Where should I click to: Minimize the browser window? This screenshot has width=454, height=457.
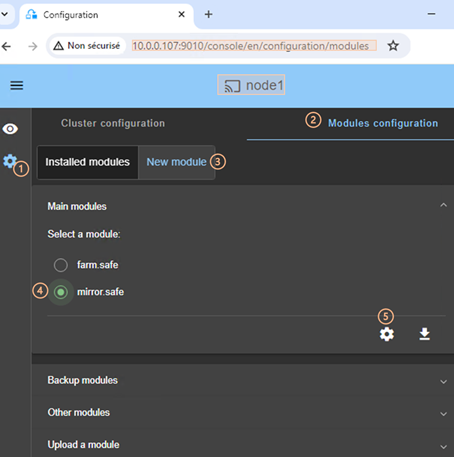[x=431, y=14]
